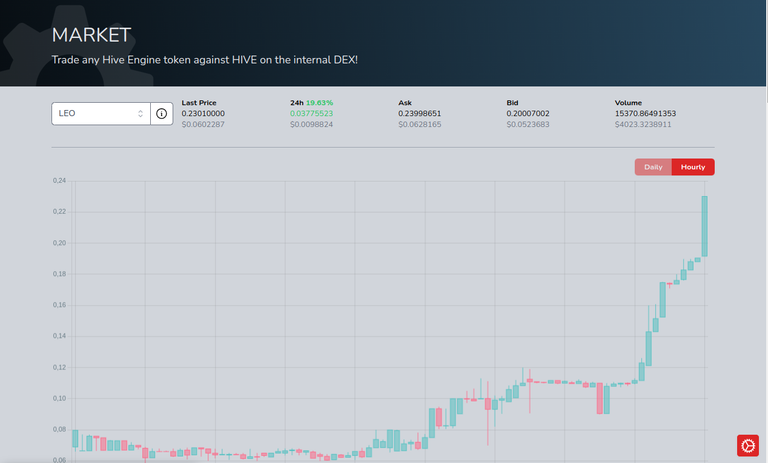Screen dimensions: 768x463
Task: Click the Volume dollar value $4023.3238911
Action: pyautogui.click(x=643, y=124)
